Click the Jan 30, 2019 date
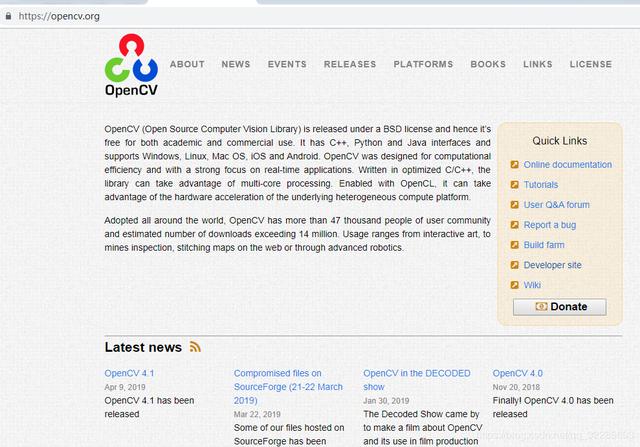Screen dimensions: 640x447 click(x=386, y=401)
